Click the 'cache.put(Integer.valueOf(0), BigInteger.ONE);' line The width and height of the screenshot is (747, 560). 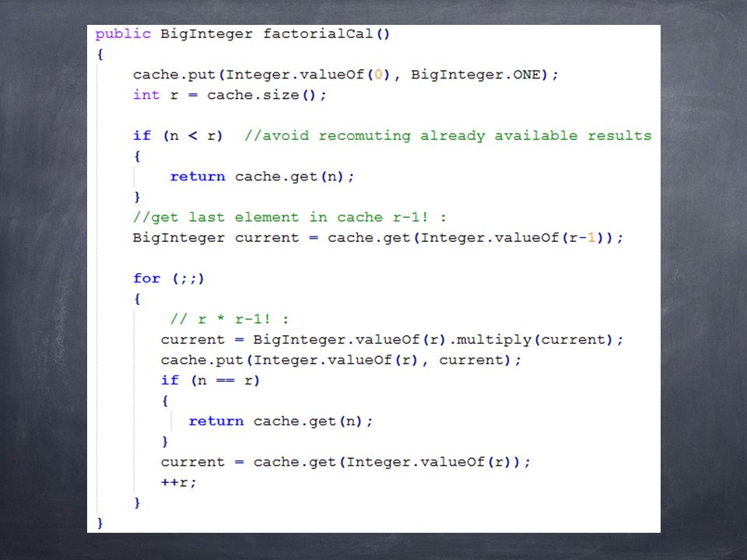tap(345, 75)
